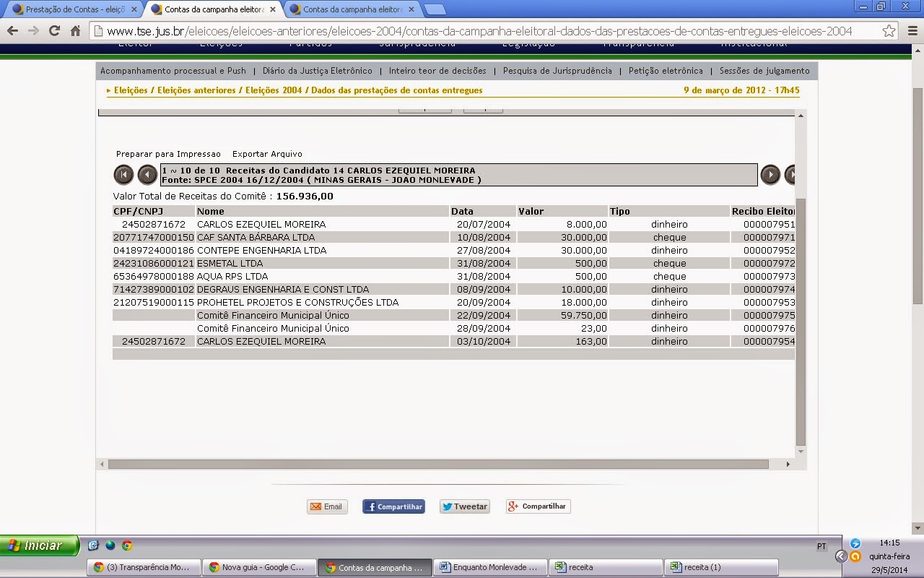Open Diário da Justiça Eletrônico
Viewport: 924px width, 578px height.
tap(318, 71)
